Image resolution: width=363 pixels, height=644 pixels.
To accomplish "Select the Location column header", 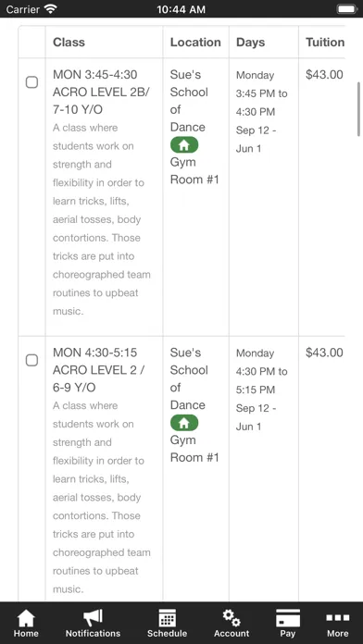I will click(195, 43).
